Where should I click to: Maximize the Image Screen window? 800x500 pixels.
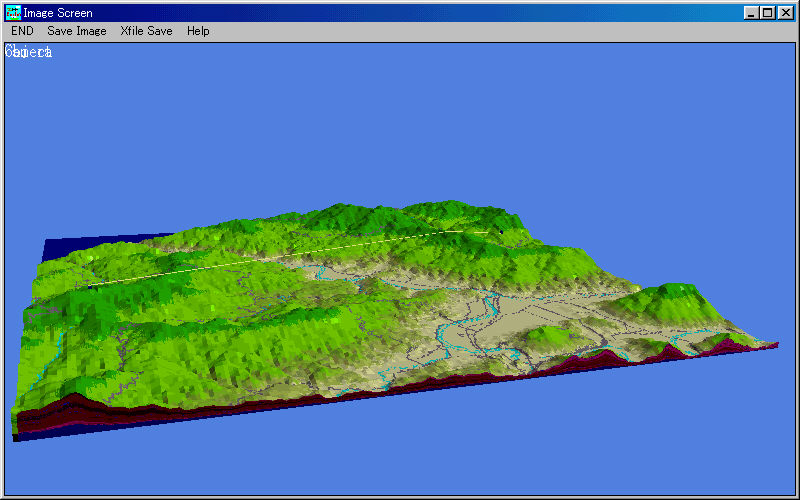(x=767, y=13)
